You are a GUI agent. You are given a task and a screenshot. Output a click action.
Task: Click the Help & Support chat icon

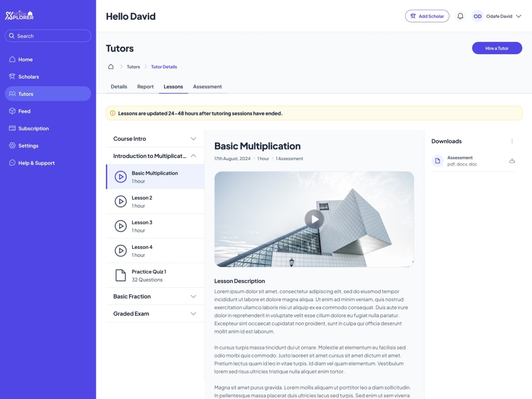click(x=12, y=162)
